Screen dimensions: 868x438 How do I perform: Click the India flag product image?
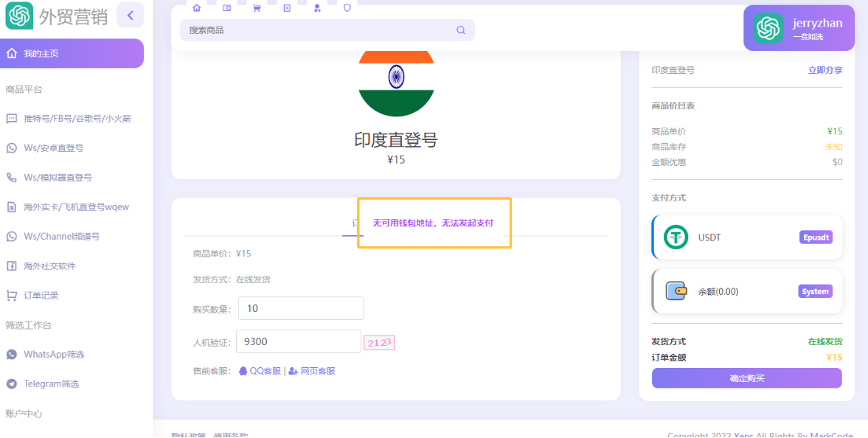click(396, 83)
